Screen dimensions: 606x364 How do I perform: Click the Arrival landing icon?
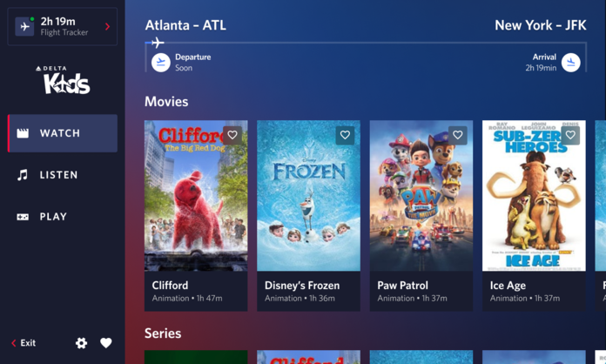[x=571, y=63]
